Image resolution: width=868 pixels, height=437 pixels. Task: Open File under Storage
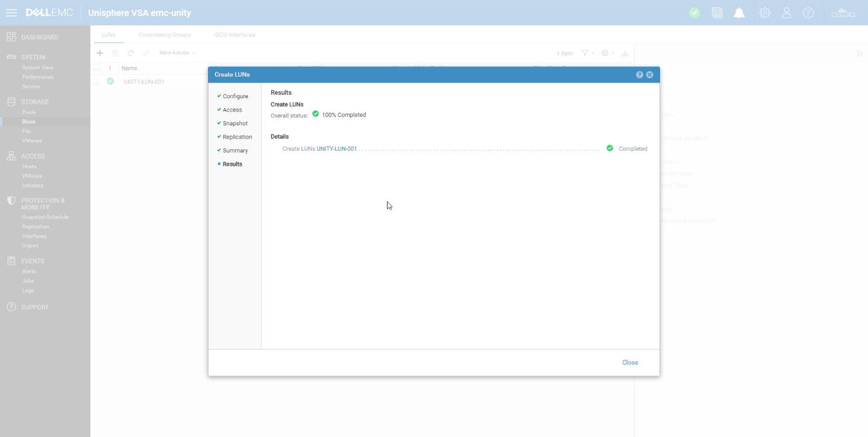tap(26, 131)
